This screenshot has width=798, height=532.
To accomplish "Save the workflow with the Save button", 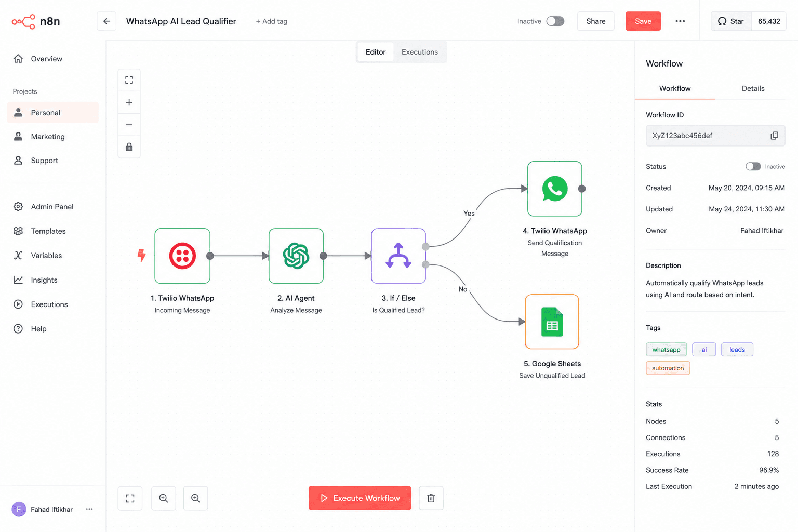I will [643, 21].
